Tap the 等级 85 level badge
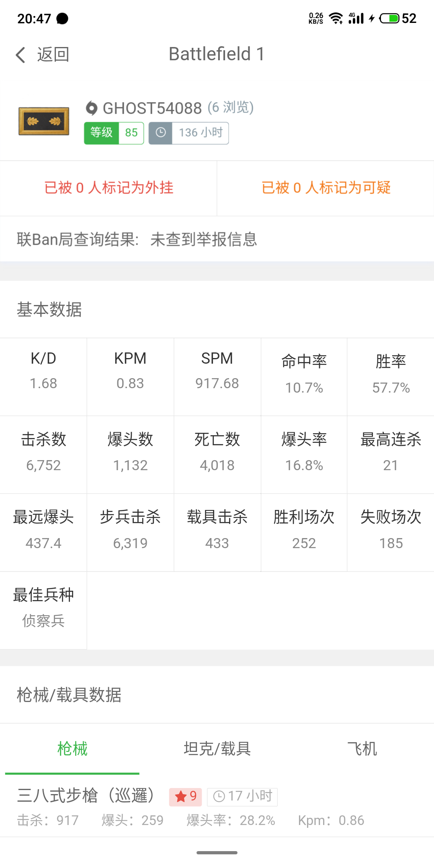 tap(114, 133)
